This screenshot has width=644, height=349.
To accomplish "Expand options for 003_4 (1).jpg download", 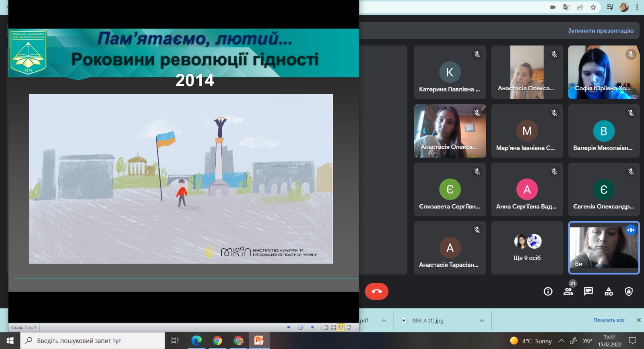I will click(x=482, y=321).
